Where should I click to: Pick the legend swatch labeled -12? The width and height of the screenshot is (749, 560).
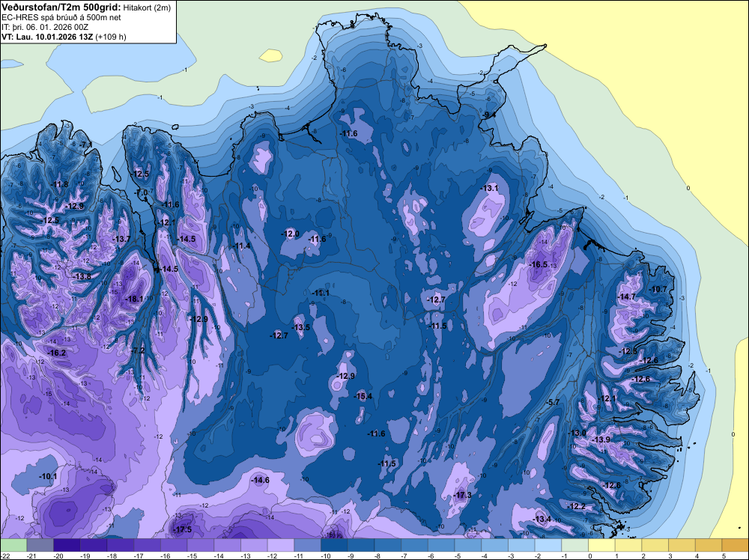tap(281, 545)
